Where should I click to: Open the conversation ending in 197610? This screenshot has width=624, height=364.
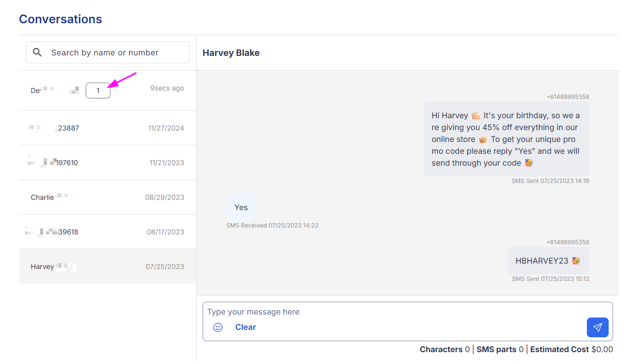coord(107,163)
